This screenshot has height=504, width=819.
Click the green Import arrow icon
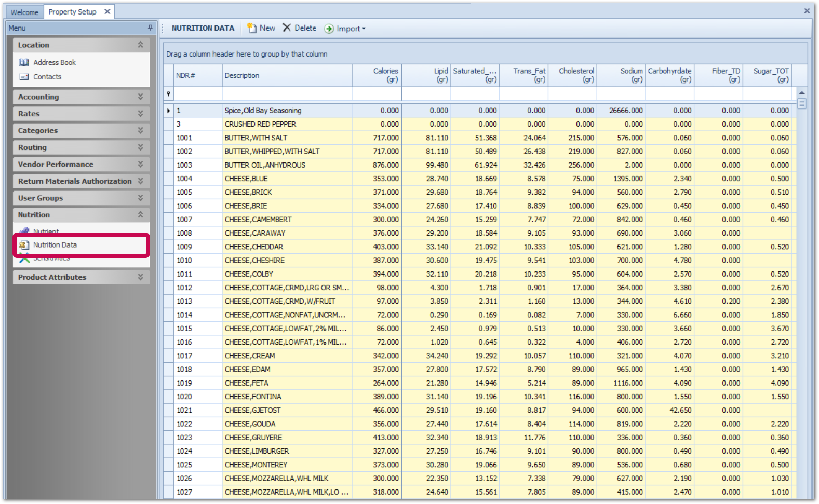(x=329, y=29)
